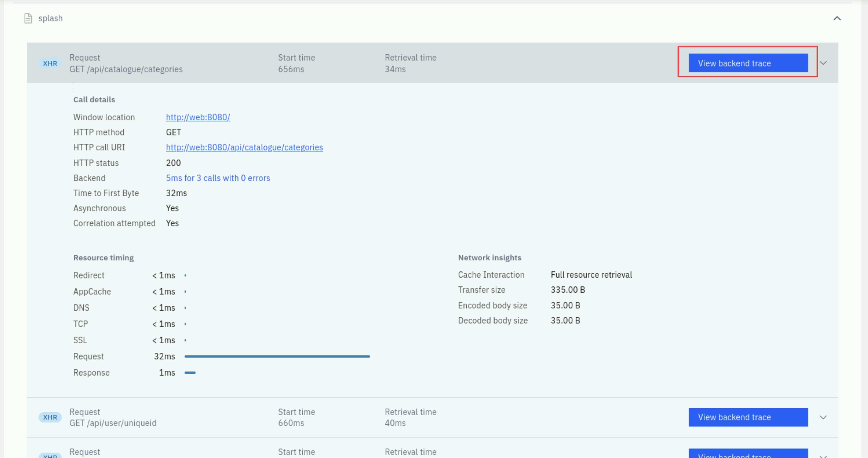Click the Asynchronous label

click(x=99, y=208)
